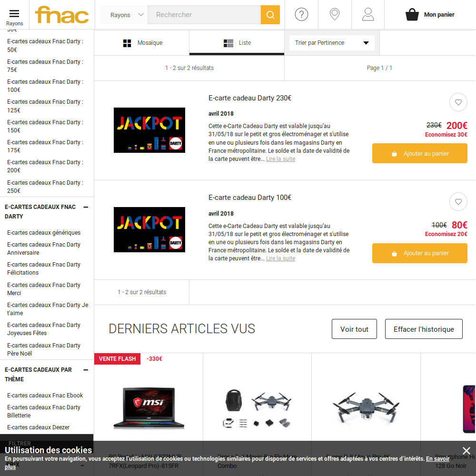Open the MSI laptop product thumbnail
This screenshot has width=476, height=476.
click(149, 408)
